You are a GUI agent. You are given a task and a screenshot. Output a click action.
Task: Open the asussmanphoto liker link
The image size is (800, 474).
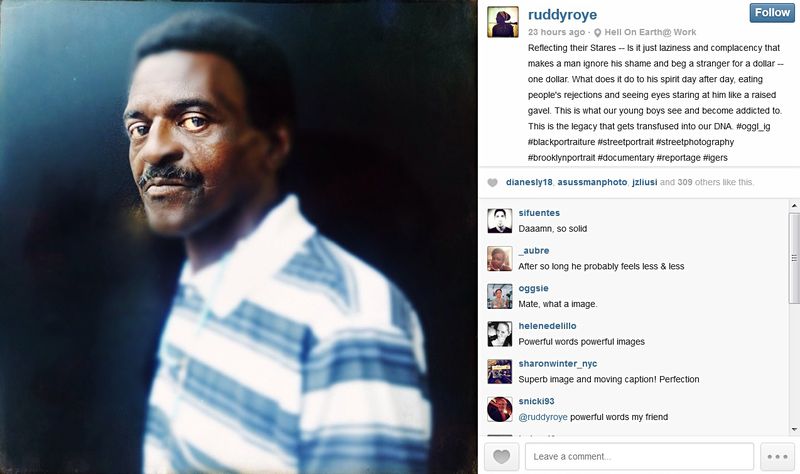tap(592, 182)
